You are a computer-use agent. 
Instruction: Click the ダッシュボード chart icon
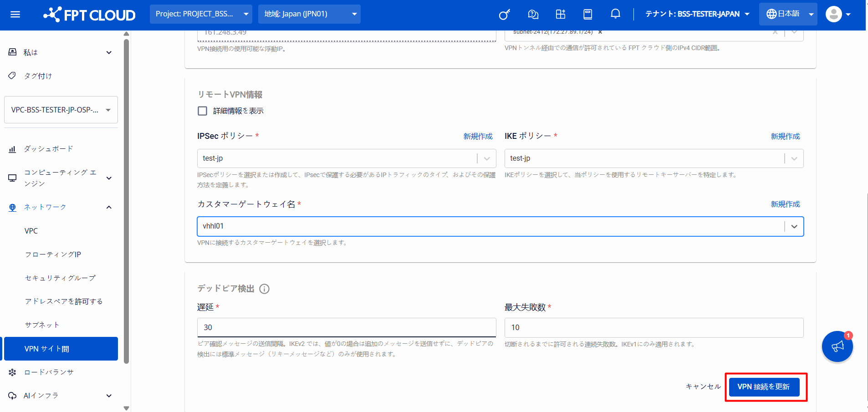pos(12,149)
